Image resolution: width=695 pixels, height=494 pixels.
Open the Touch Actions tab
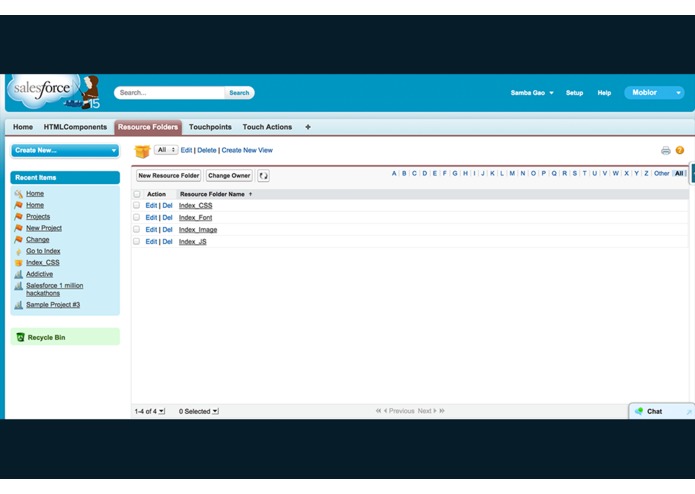pyautogui.click(x=267, y=127)
